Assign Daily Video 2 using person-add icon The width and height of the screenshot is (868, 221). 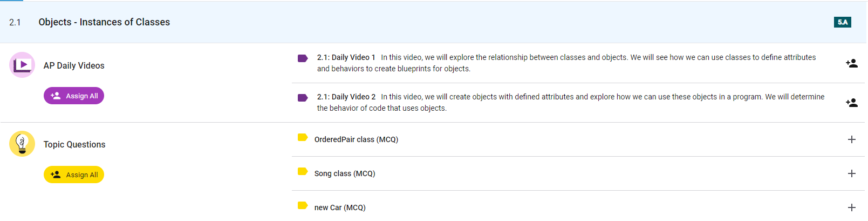(x=852, y=103)
